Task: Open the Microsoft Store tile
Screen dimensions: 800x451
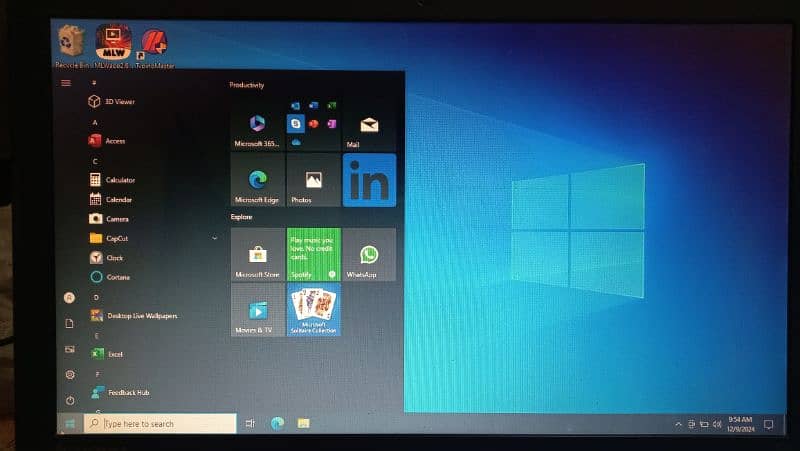Action: (258, 255)
